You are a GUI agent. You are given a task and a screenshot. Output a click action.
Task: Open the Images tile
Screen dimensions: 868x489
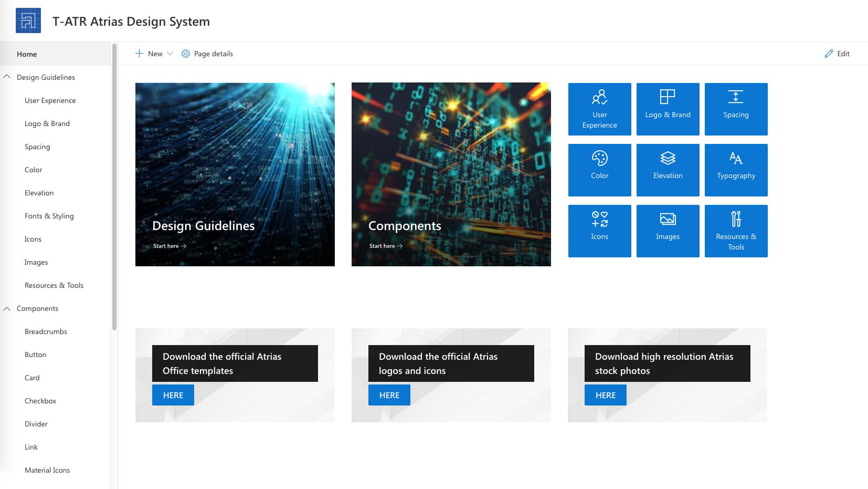tap(668, 231)
